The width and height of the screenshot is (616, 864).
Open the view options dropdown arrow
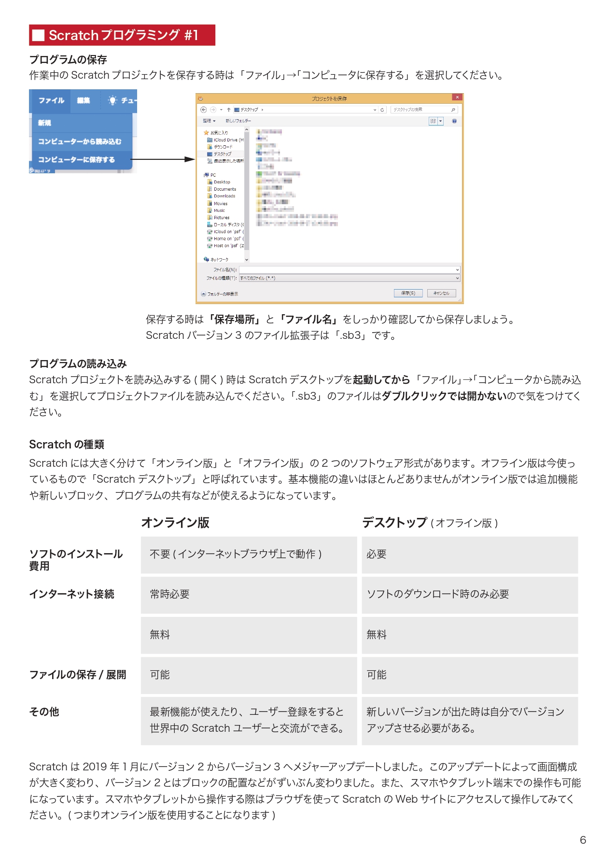[x=440, y=121]
